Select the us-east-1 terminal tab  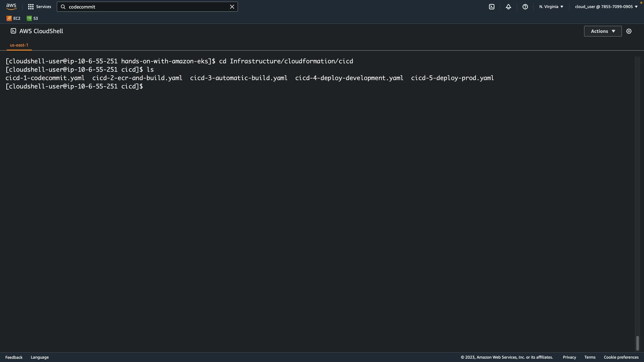[x=19, y=45]
